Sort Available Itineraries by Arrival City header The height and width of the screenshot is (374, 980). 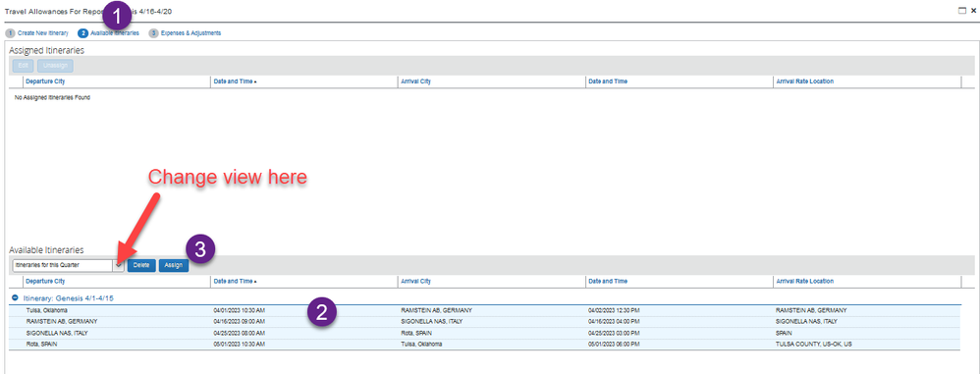pos(416,282)
